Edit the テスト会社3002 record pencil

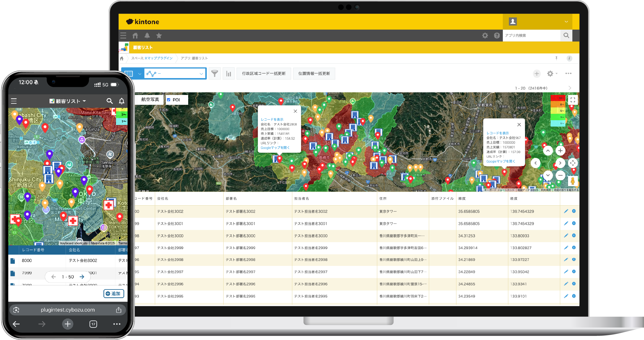[x=566, y=211]
